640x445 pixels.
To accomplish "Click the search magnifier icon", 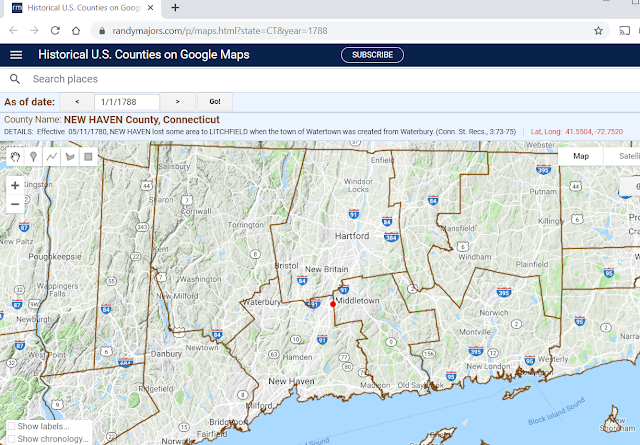I will pos(15,79).
